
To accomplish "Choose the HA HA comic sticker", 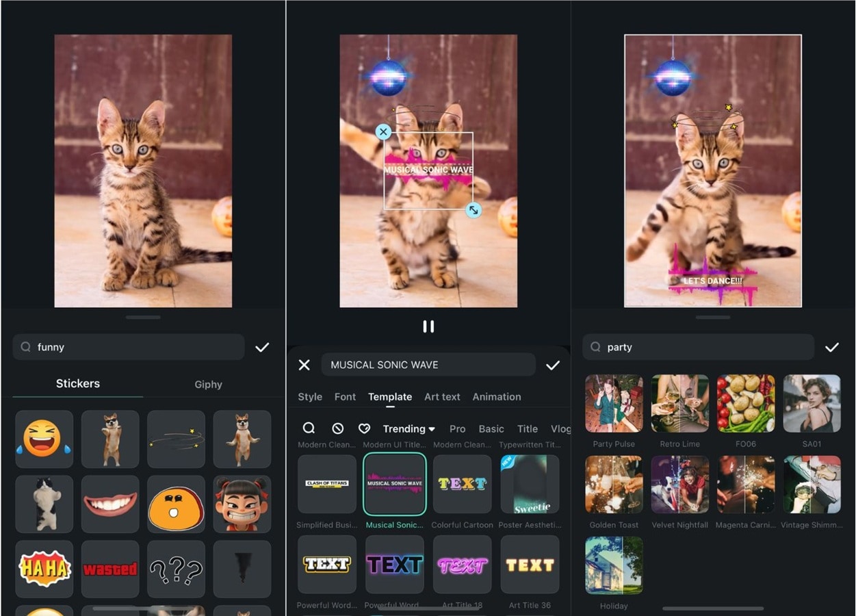I will coord(44,569).
